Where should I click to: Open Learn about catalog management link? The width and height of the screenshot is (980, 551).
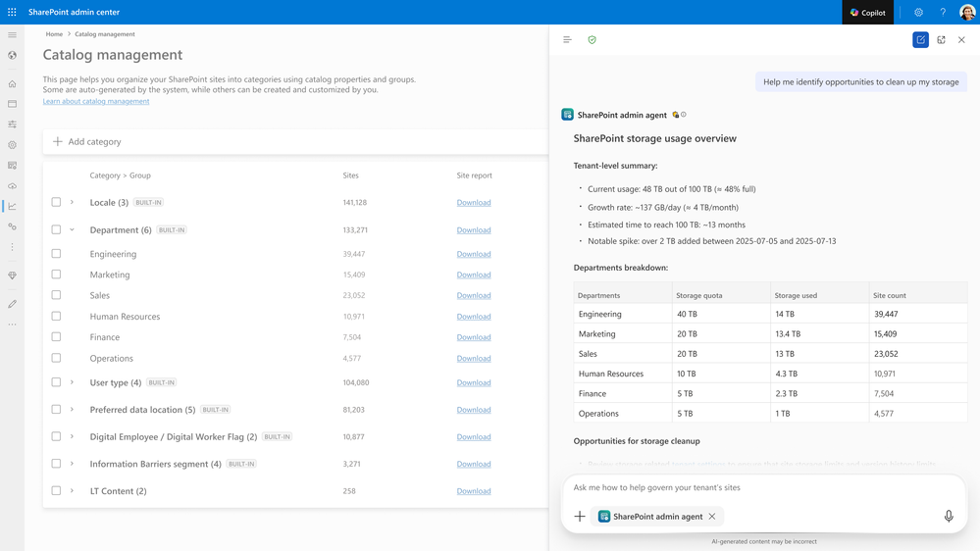[x=96, y=101]
